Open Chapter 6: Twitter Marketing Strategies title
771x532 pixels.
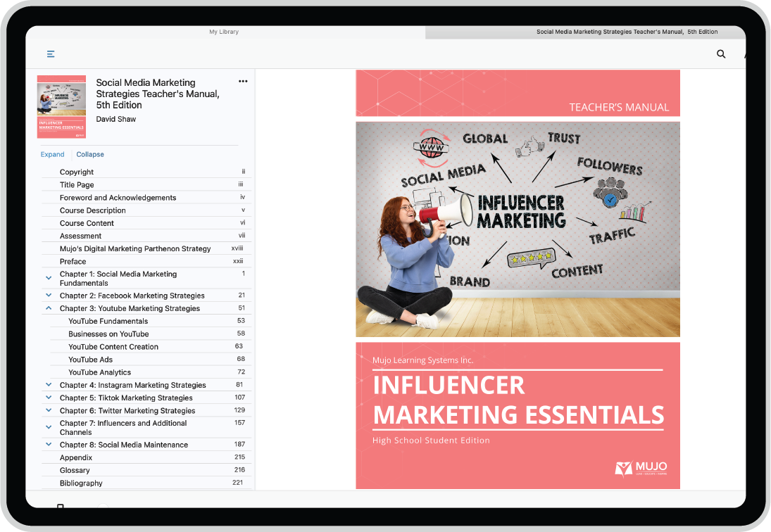click(x=127, y=411)
